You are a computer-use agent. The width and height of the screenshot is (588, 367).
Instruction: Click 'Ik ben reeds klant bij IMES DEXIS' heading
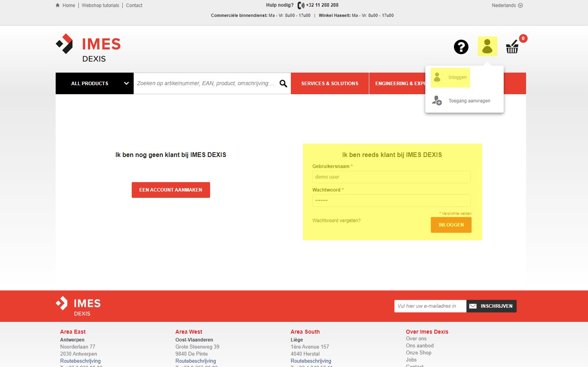coord(392,155)
